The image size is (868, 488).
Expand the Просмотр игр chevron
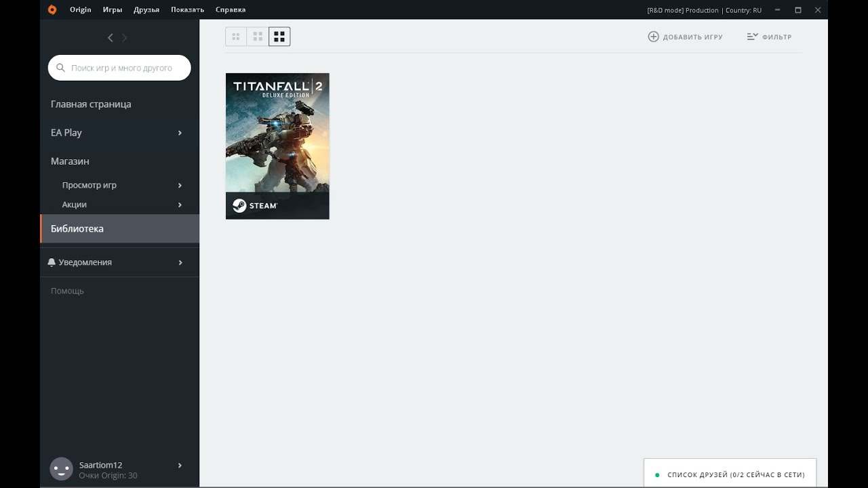tap(180, 185)
